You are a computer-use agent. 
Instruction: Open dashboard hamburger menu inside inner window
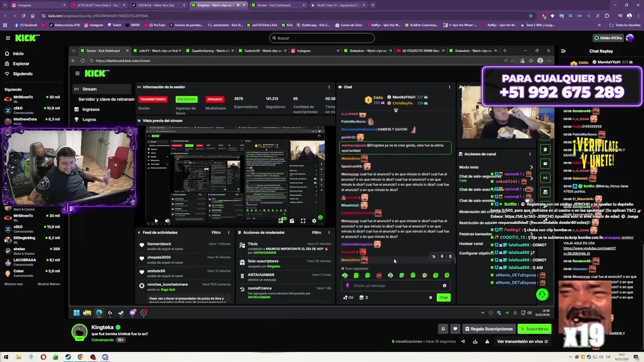coord(77,73)
